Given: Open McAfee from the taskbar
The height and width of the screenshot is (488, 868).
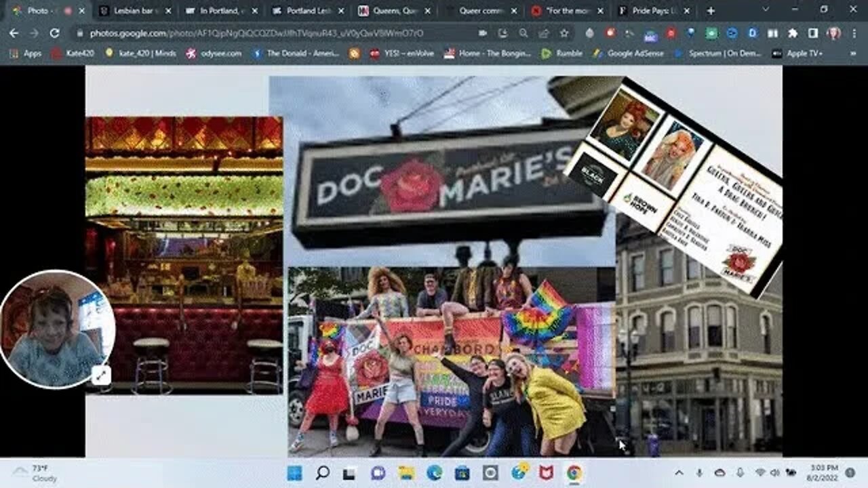Looking at the screenshot, I should point(546,472).
